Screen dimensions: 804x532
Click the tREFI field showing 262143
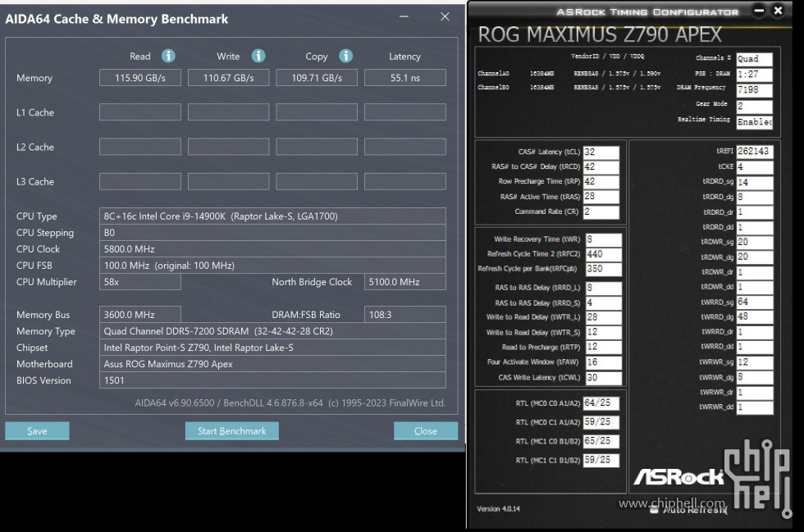(x=755, y=152)
